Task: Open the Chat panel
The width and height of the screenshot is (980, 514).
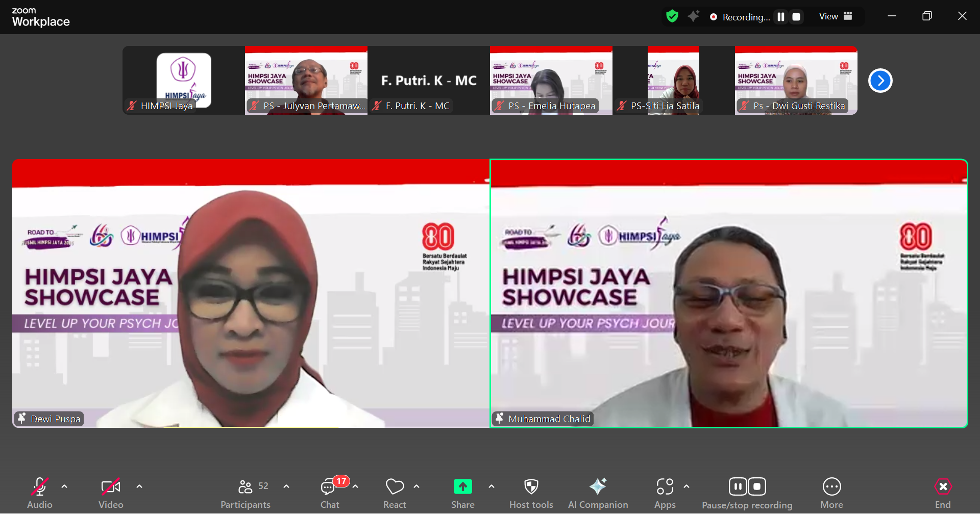Action: (x=330, y=493)
